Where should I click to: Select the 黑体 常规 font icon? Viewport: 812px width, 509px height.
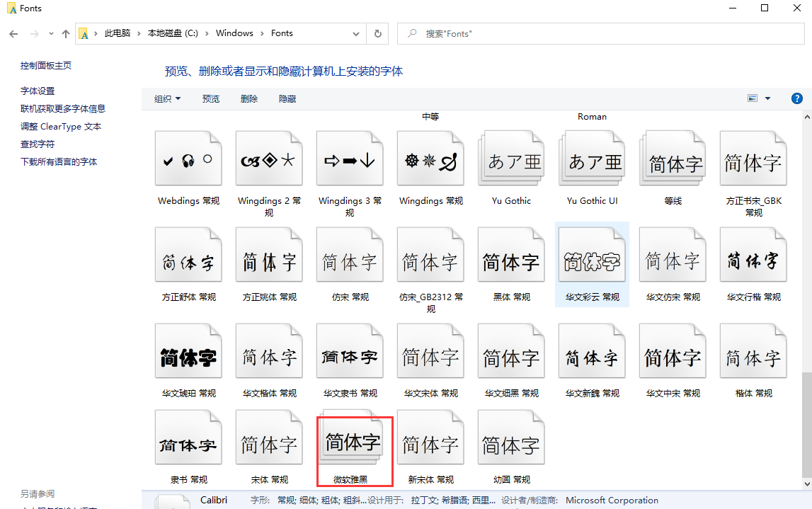[x=512, y=255]
